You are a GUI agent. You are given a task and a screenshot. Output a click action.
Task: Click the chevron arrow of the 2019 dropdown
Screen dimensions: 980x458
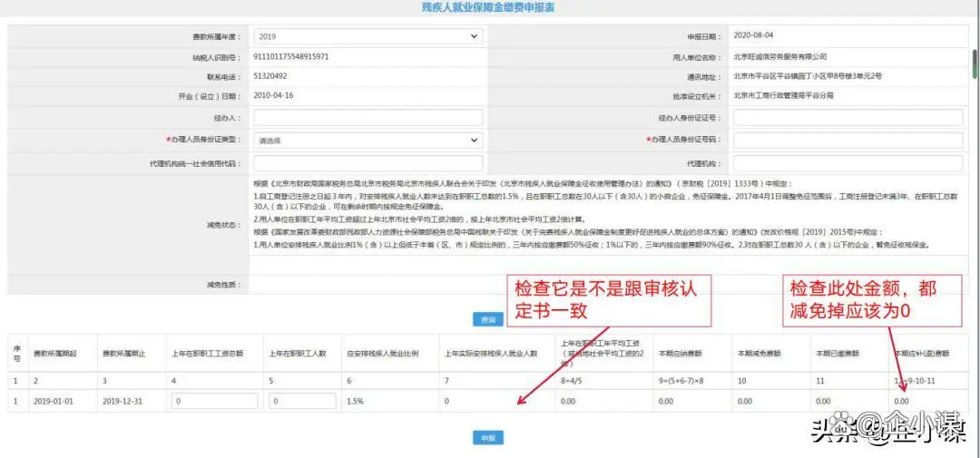coord(475,36)
